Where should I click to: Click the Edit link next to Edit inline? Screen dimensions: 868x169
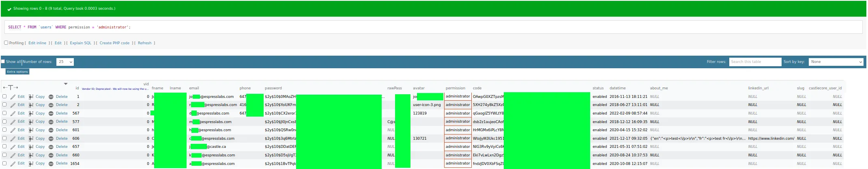tap(58, 43)
